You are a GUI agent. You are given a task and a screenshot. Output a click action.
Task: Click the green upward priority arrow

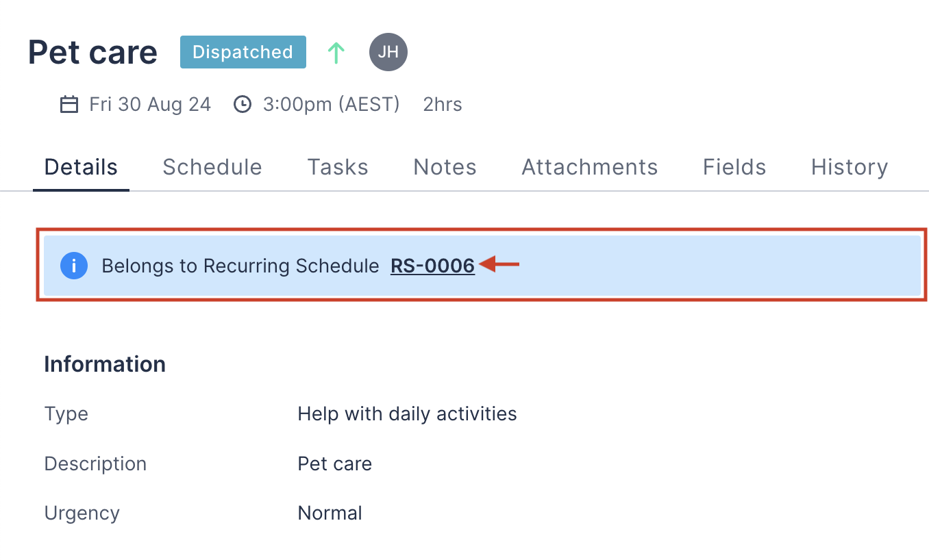(x=336, y=52)
